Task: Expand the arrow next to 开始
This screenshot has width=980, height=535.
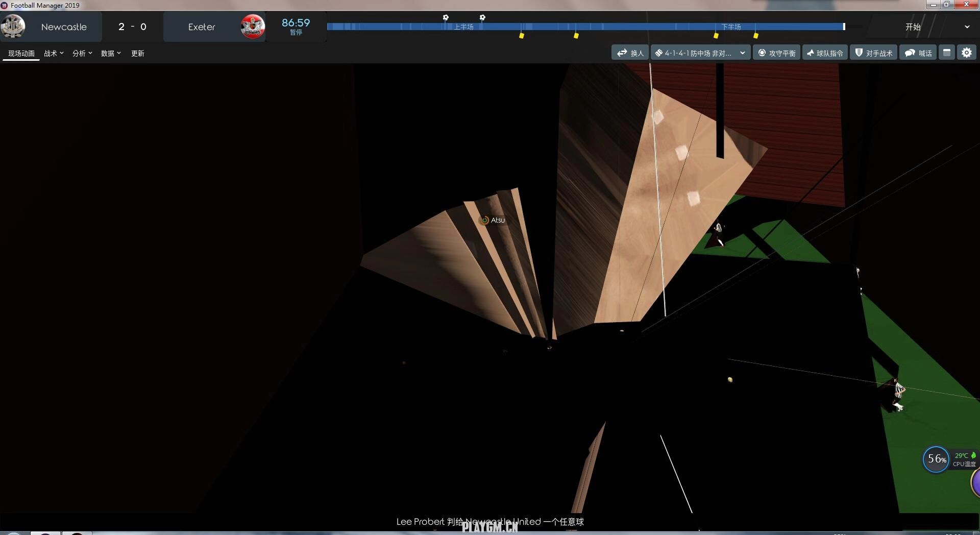Action: point(967,27)
